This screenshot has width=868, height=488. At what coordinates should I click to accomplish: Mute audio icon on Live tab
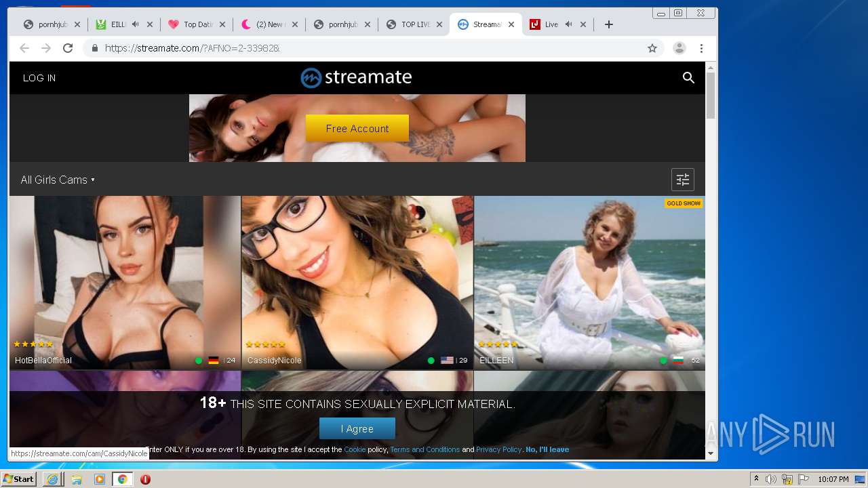tap(568, 24)
